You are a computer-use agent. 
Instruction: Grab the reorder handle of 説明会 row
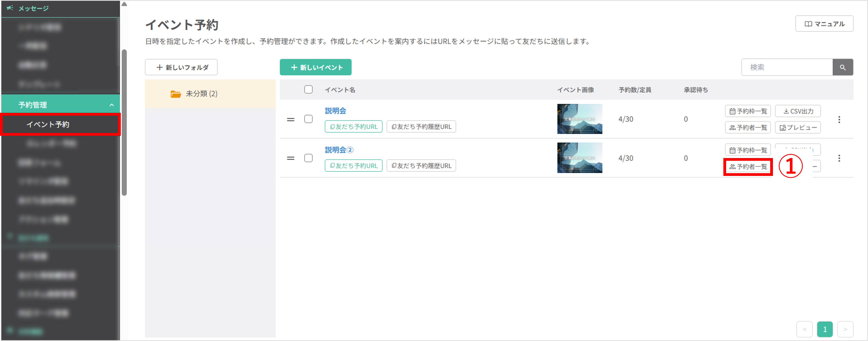290,120
